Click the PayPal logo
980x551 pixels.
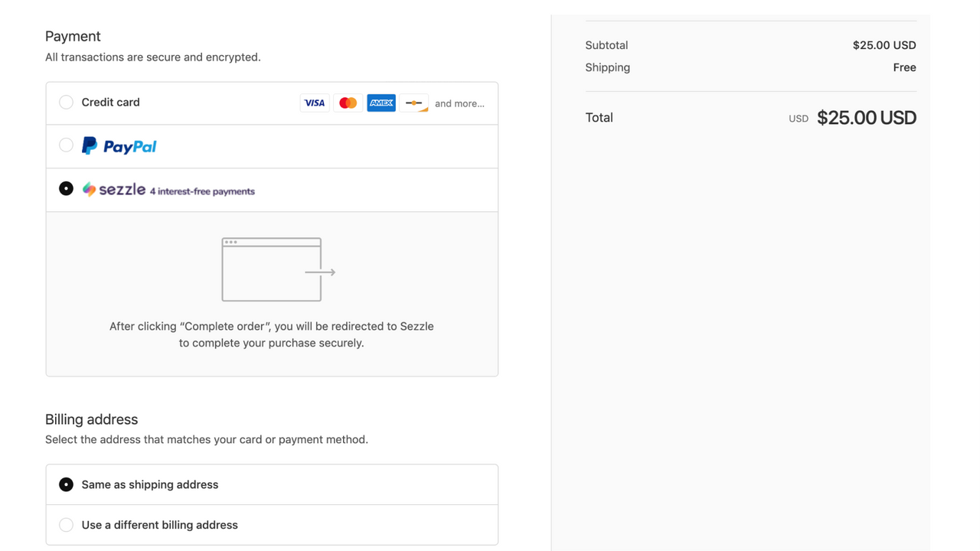119,145
